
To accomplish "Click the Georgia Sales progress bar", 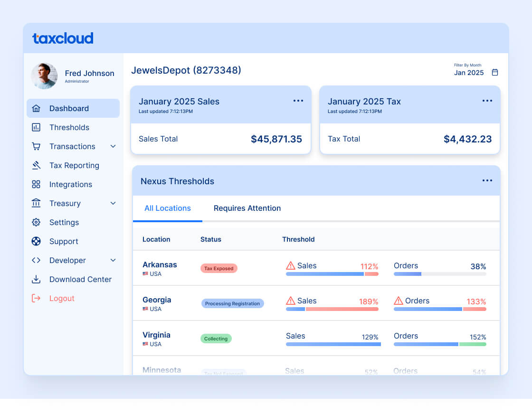I will click(x=332, y=309).
